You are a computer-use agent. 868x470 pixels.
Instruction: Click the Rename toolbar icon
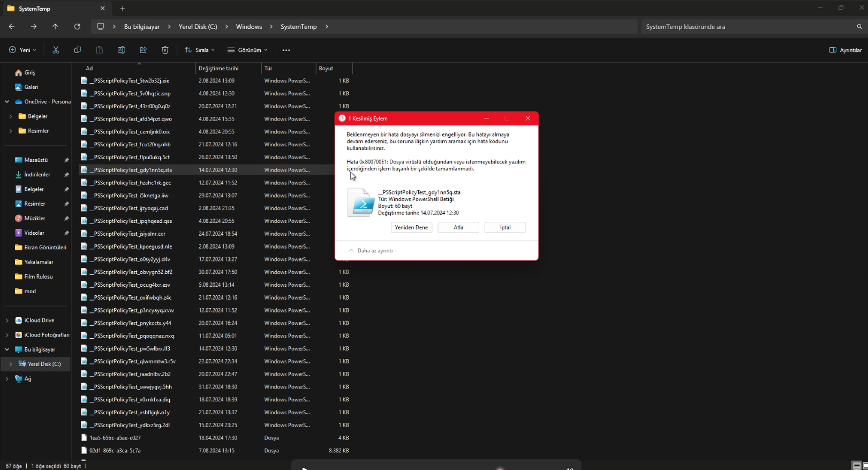pyautogui.click(x=122, y=50)
